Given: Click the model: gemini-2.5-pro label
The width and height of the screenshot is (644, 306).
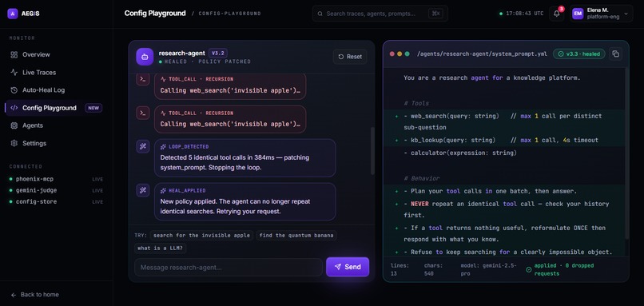Looking at the screenshot, I should click(x=488, y=269).
